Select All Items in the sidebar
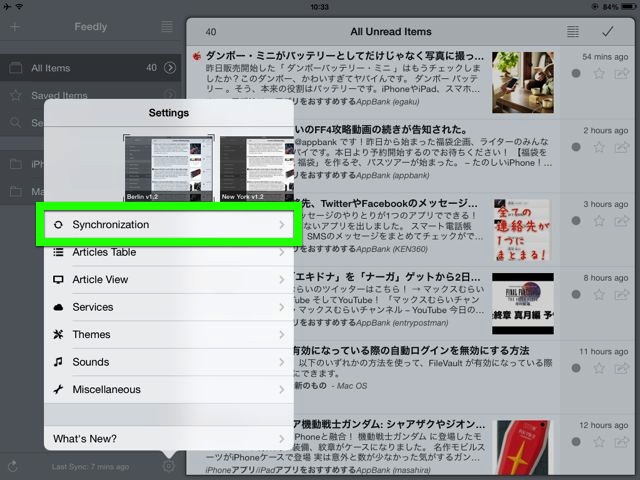Screen dimensions: 640x480 point(91,68)
